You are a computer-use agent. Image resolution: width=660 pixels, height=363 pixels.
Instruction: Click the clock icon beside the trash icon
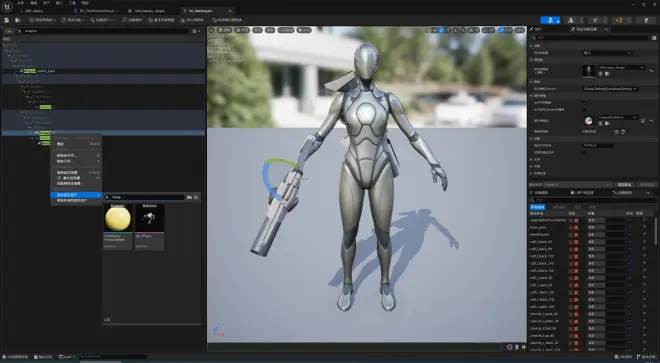point(616,132)
